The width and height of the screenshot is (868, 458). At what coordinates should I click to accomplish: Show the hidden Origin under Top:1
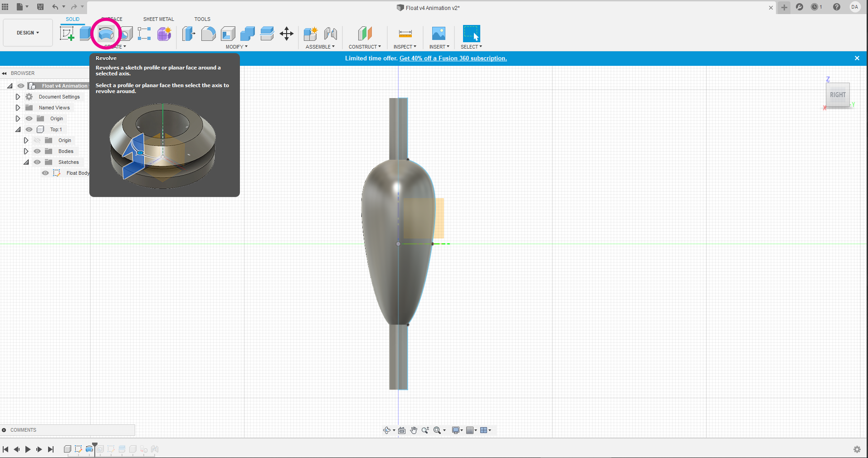37,140
